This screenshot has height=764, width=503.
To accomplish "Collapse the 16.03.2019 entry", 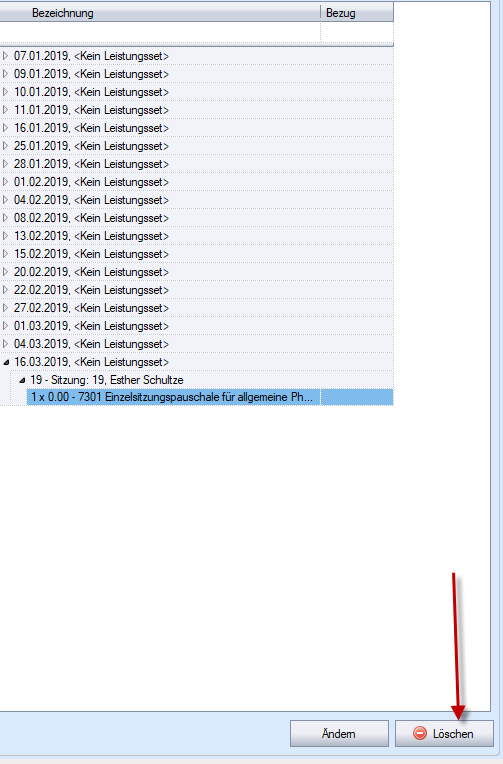I will (6, 362).
